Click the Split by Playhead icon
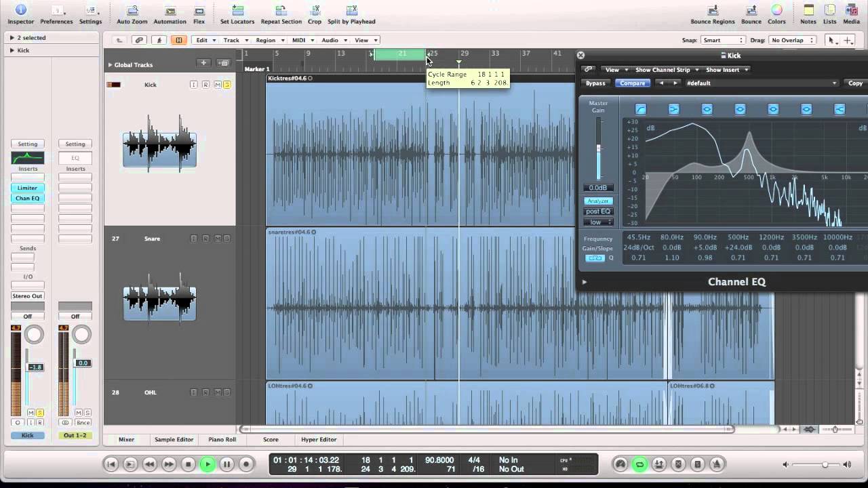The width and height of the screenshot is (868, 488). point(351,11)
